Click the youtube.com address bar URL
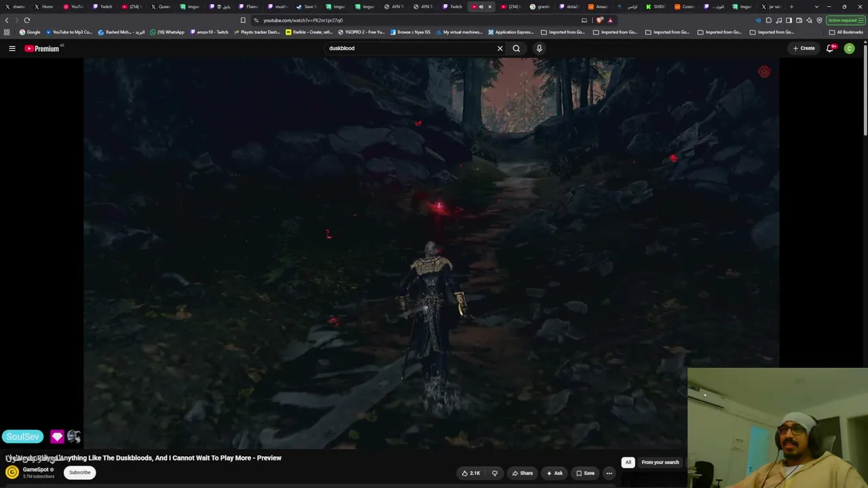868x488 pixels. pyautogui.click(x=303, y=20)
